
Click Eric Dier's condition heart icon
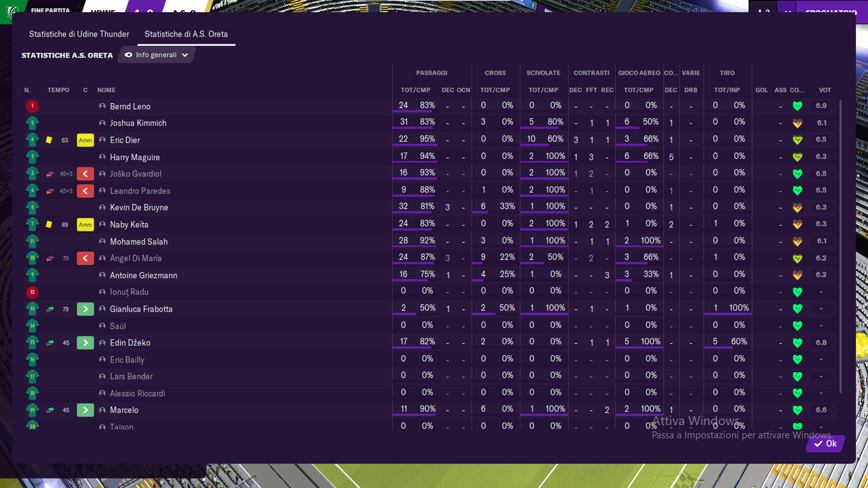click(797, 140)
